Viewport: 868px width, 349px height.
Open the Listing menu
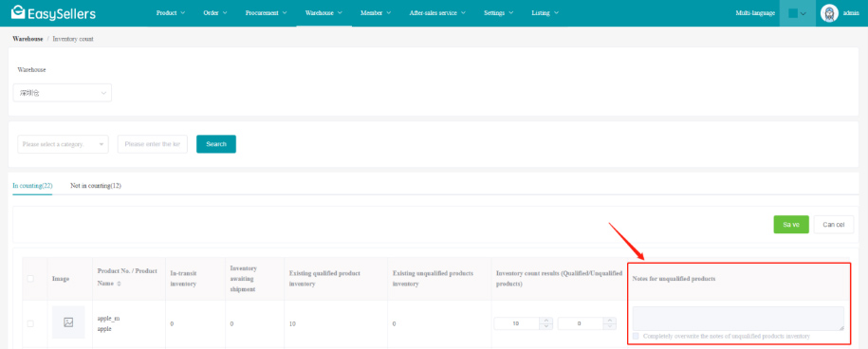click(545, 12)
